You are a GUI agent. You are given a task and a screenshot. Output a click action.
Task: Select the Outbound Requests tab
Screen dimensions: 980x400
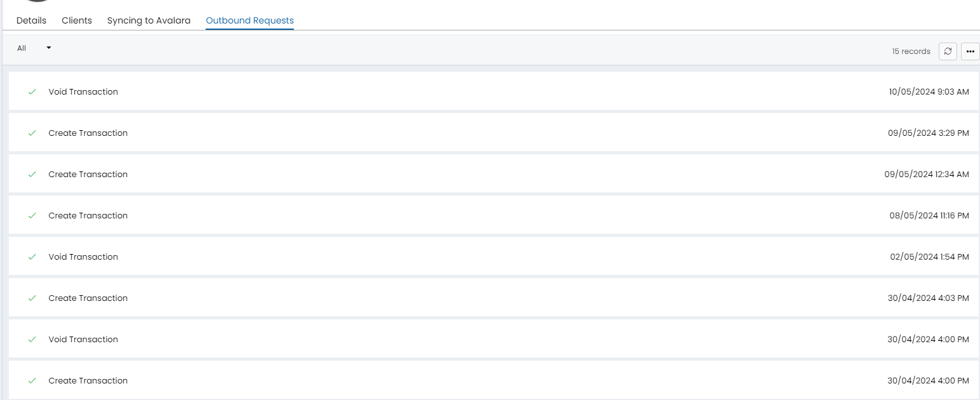point(249,20)
